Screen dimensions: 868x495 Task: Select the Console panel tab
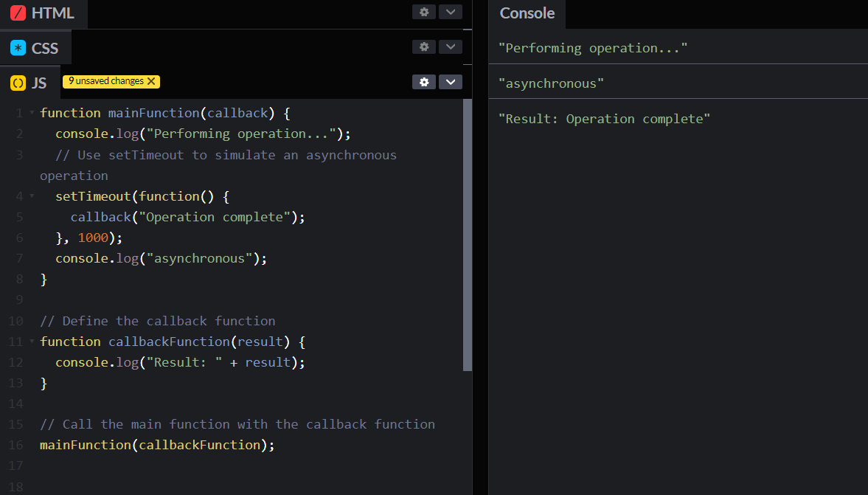click(527, 13)
